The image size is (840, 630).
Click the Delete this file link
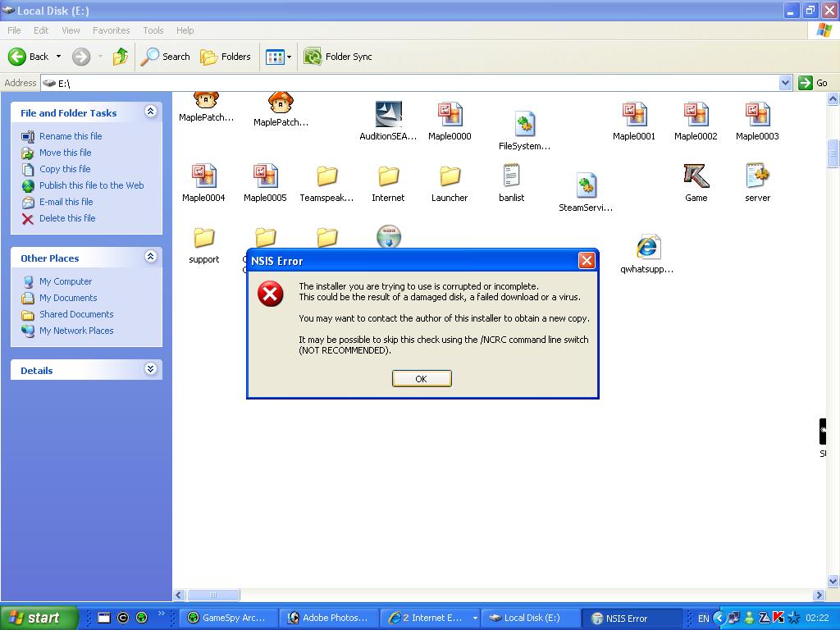(67, 218)
